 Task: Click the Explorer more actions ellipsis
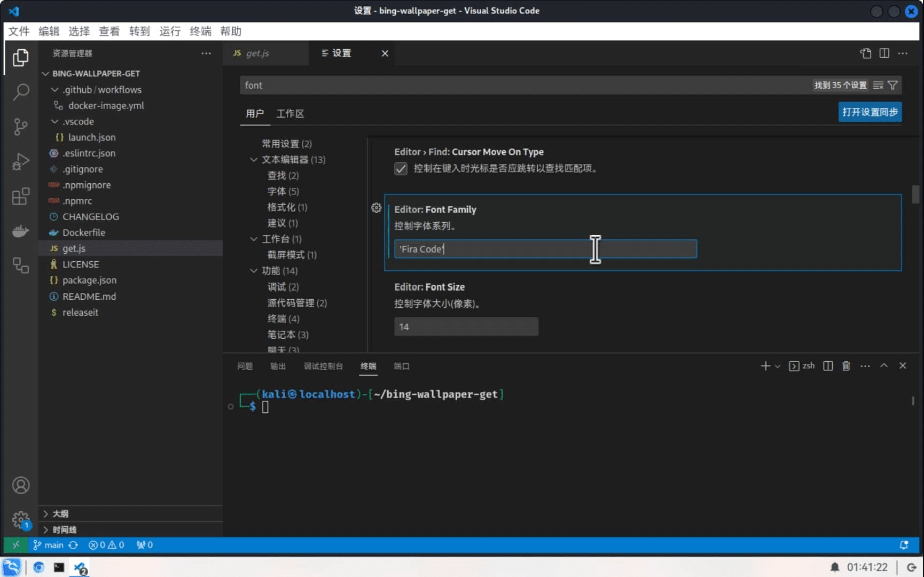pyautogui.click(x=206, y=53)
